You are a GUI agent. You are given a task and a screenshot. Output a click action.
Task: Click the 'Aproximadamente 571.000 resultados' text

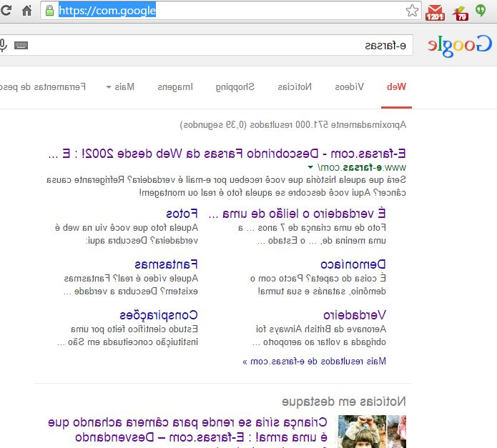[x=293, y=125]
